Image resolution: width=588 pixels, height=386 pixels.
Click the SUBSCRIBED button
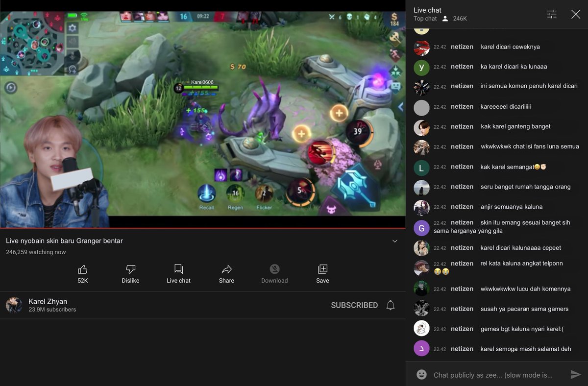click(x=354, y=305)
